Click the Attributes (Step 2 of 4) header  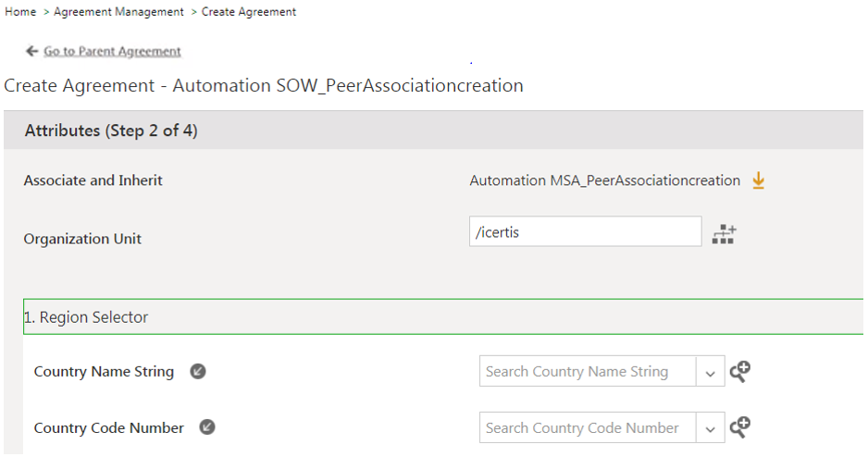pyautogui.click(x=111, y=131)
